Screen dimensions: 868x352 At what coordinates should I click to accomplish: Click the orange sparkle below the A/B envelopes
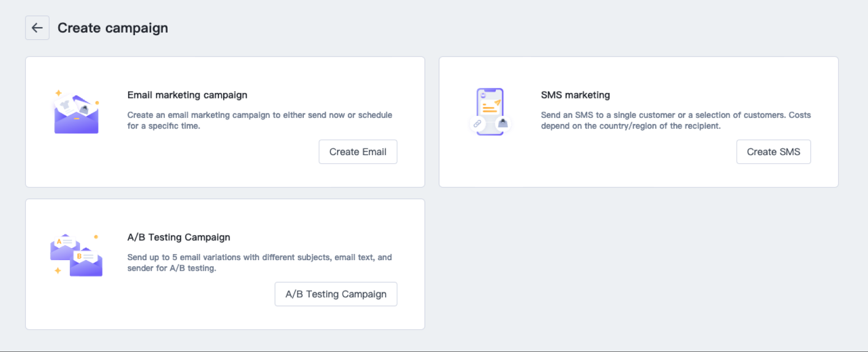58,270
